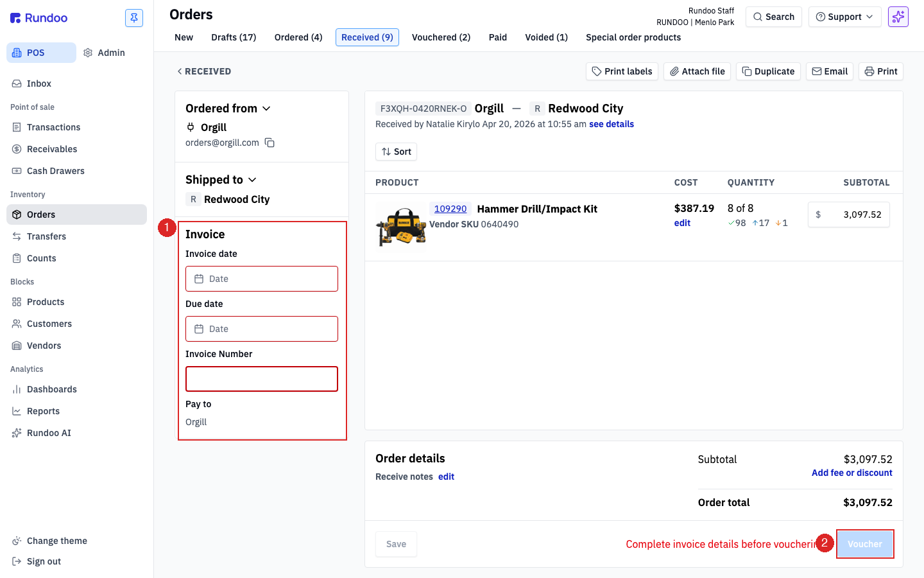The image size is (924, 578).
Task: Select Orders in the Inventory section
Action: point(76,215)
